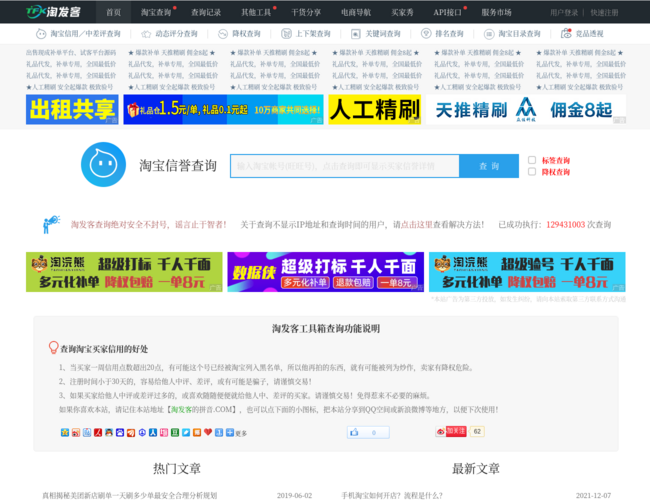Click 更多 share options
The width and height of the screenshot is (650, 500).
241,433
